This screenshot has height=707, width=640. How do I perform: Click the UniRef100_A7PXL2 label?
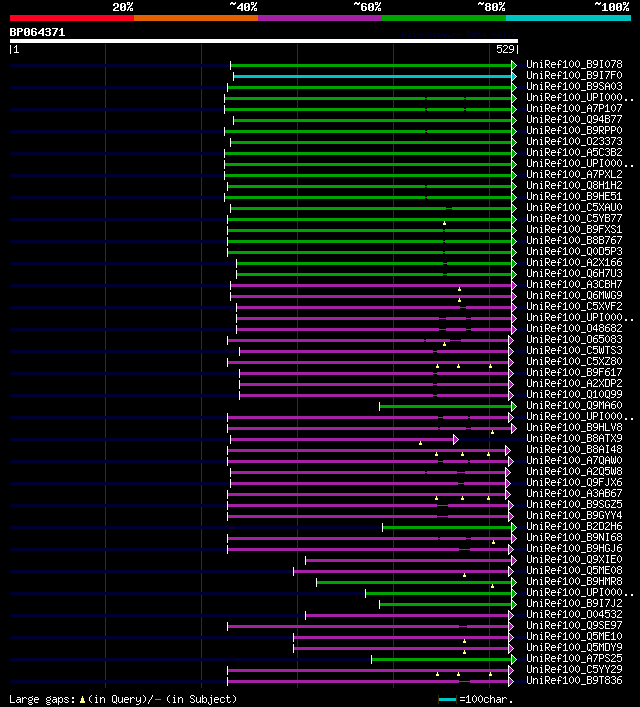point(574,174)
